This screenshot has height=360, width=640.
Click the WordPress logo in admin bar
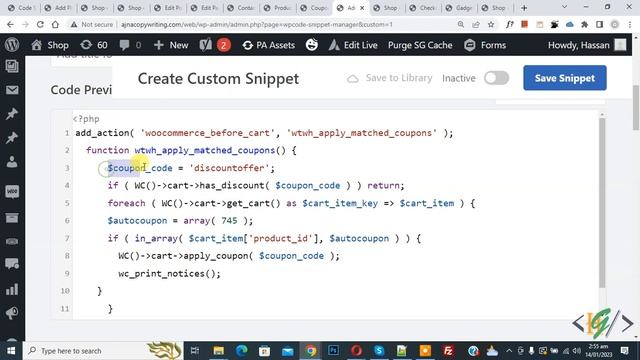click(12, 45)
